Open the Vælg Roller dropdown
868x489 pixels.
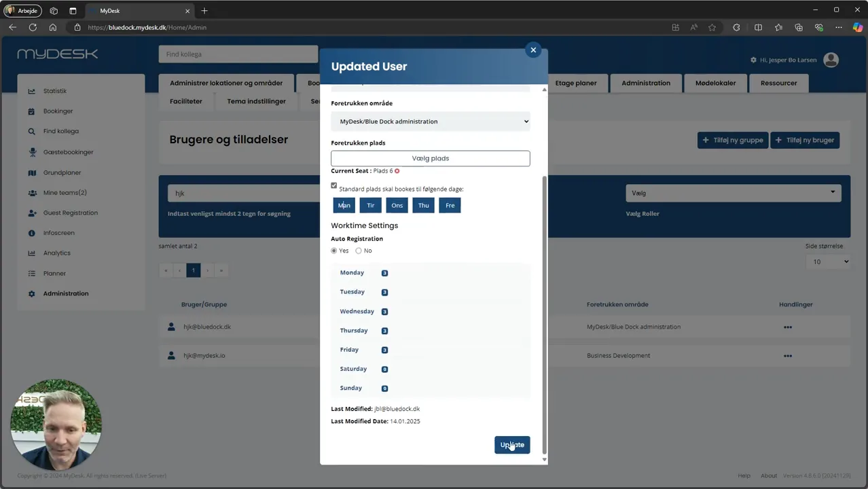click(734, 193)
